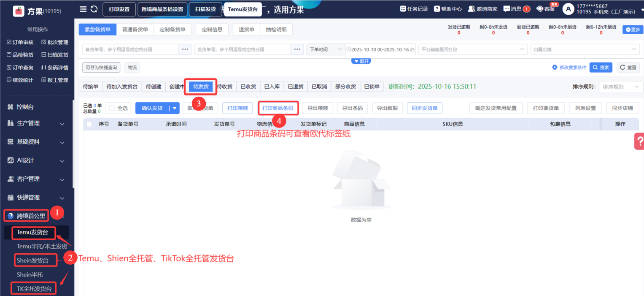
Task: Open 品检验货 shortcut
Action: (20, 55)
